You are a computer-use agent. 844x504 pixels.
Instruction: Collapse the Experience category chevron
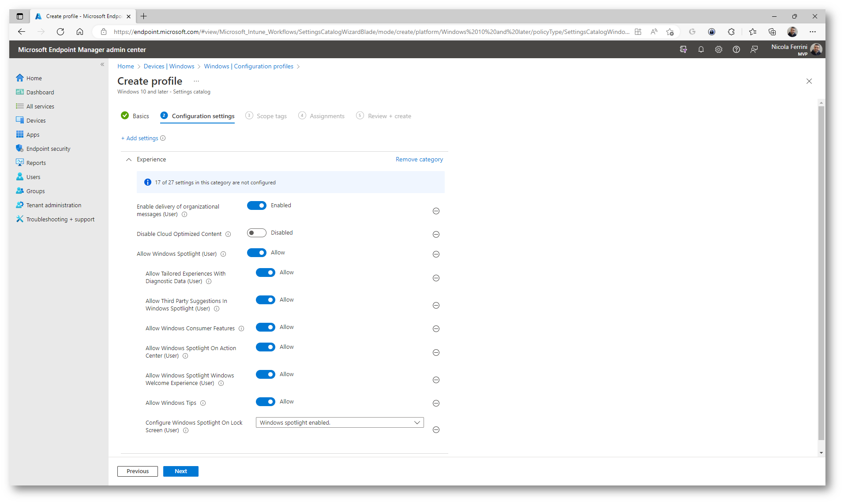pos(129,160)
